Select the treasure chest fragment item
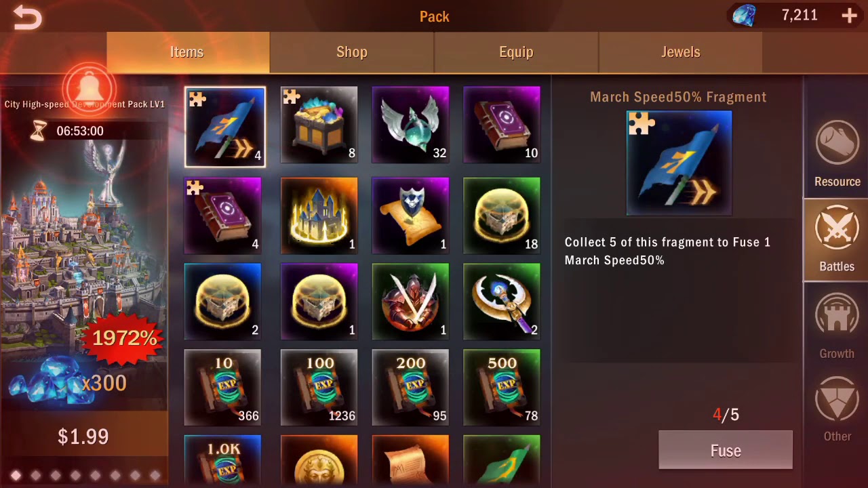868x488 pixels. [x=319, y=125]
